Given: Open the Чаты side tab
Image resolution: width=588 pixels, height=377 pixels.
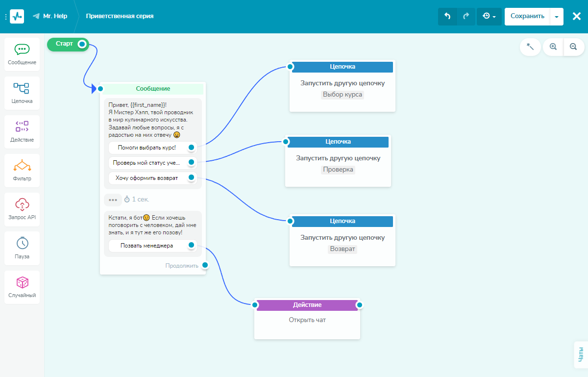Looking at the screenshot, I should pos(580,354).
